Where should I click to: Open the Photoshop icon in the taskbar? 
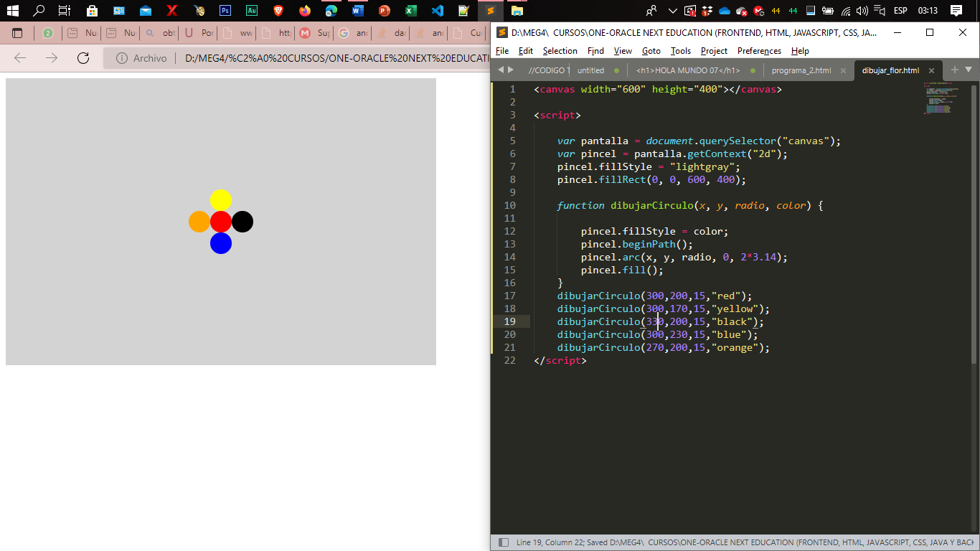[225, 11]
